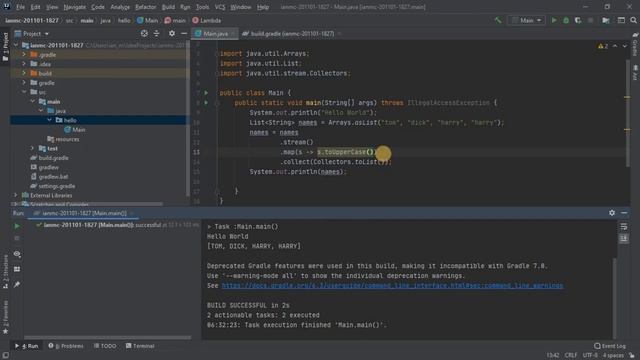The width and height of the screenshot is (640, 360).
Task: Open the Build menu
Action: [168, 7]
